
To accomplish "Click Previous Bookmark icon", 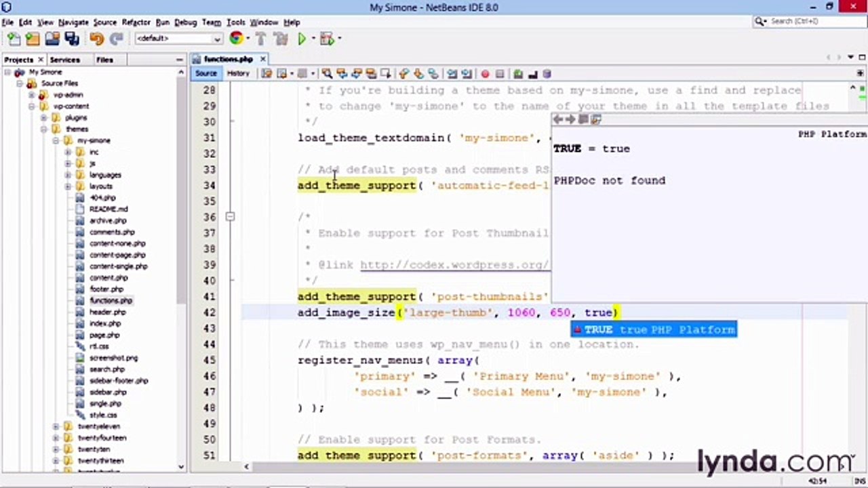I will pyautogui.click(x=404, y=73).
